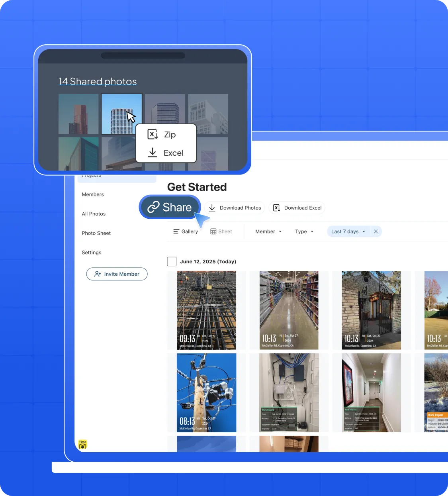Click the person-add icon on Invite Member
The width and height of the screenshot is (448, 496).
click(x=97, y=274)
